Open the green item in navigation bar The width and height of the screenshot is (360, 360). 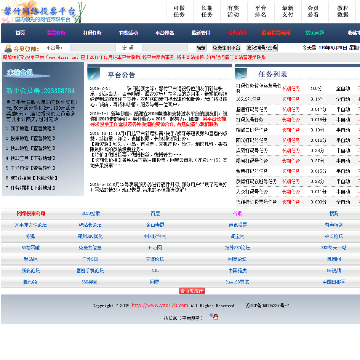(x=314, y=33)
